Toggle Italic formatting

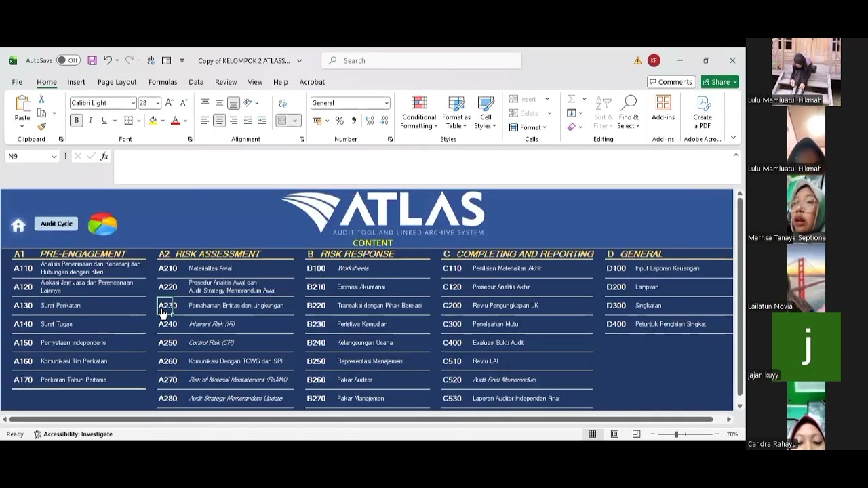click(x=90, y=121)
